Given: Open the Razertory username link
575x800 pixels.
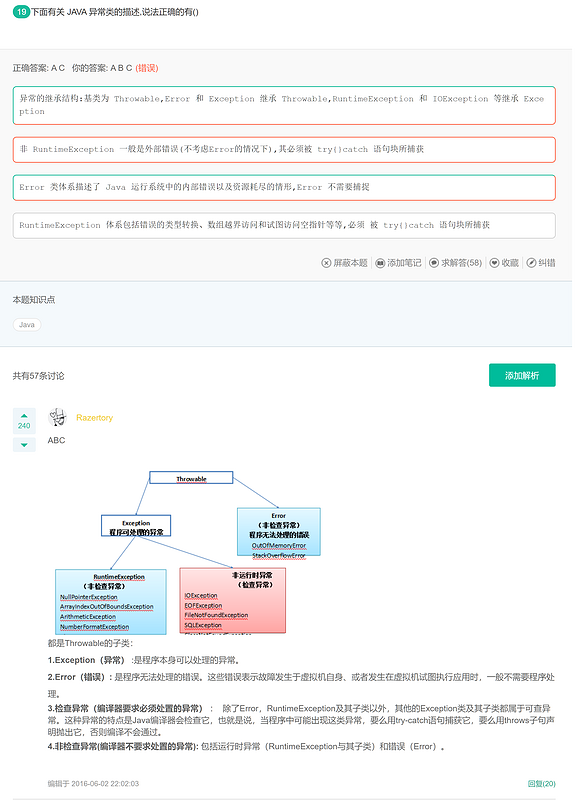Looking at the screenshot, I should coord(94,418).
